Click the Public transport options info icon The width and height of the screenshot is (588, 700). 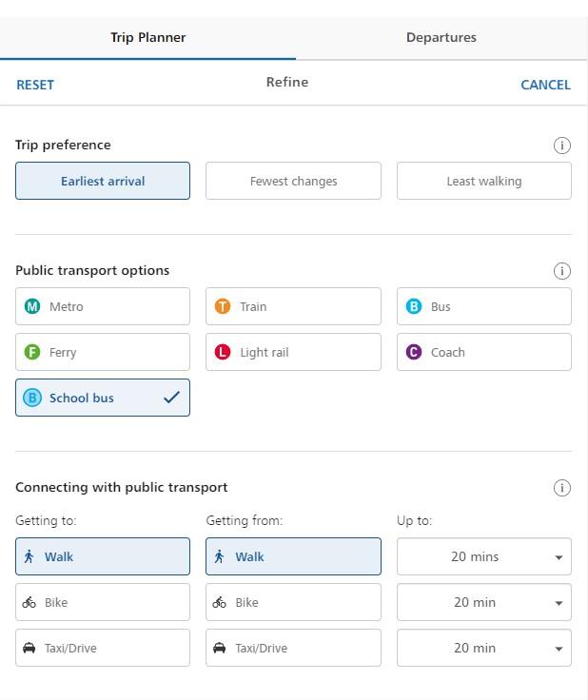pos(561,271)
